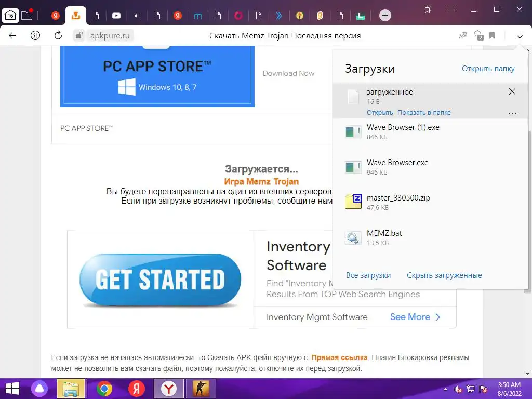Click the Yandex 'Я' home button
The image size is (532, 399).
coord(35,35)
